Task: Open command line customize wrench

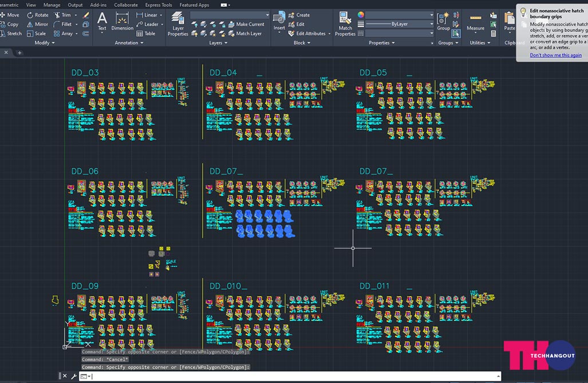Action: pyautogui.click(x=74, y=376)
